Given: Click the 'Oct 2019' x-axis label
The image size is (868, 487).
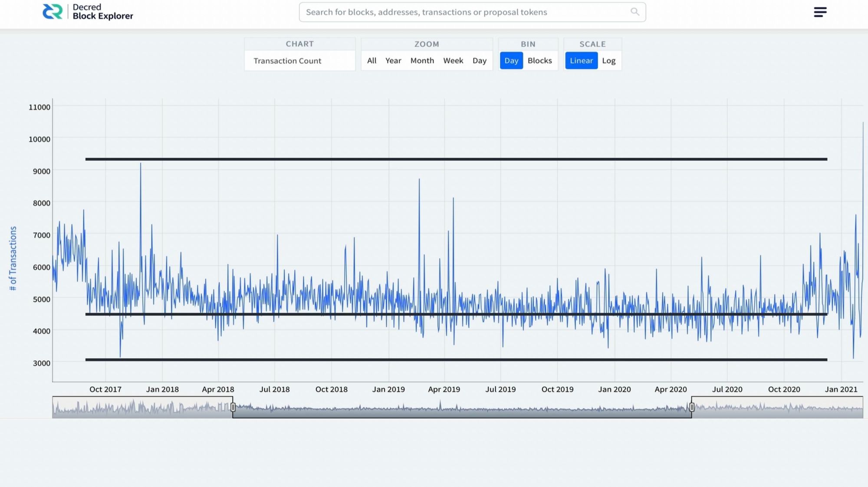Looking at the screenshot, I should [x=558, y=389].
